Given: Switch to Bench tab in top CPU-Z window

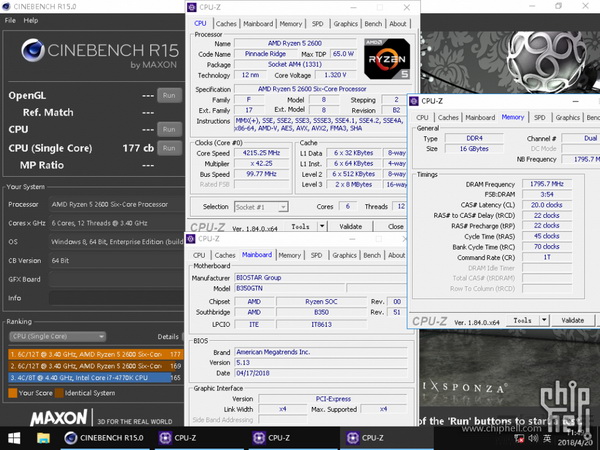Looking at the screenshot, I should click(372, 23).
